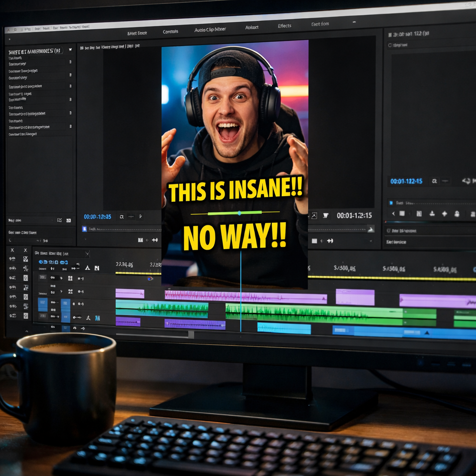Viewport: 476px width, 476px height.
Task: Click the back arrow in the right panel controls
Action: (393, 213)
